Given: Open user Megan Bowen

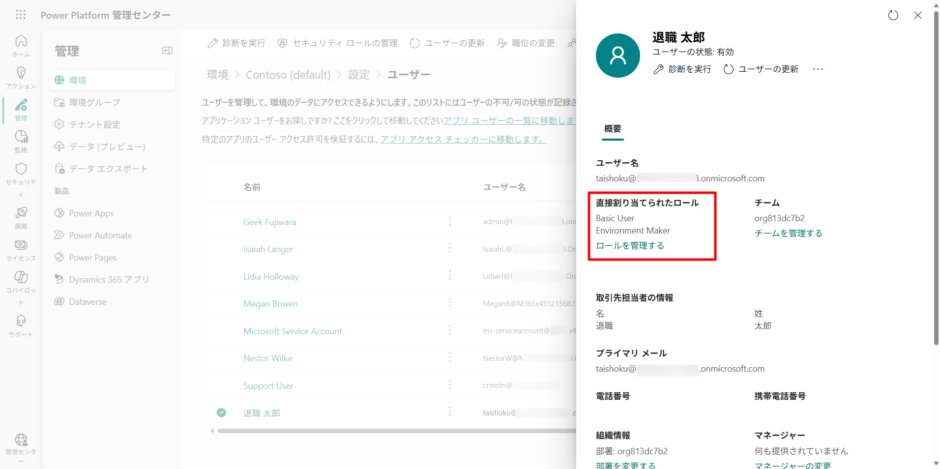Looking at the screenshot, I should click(x=270, y=303).
